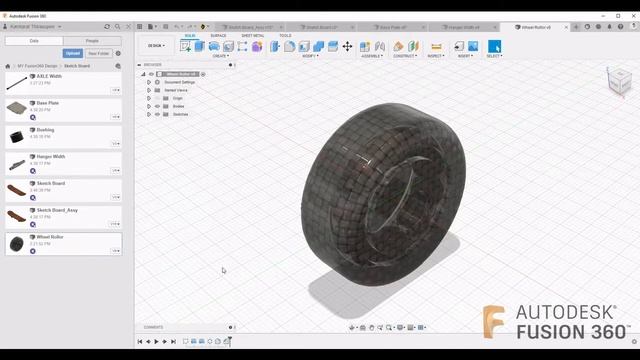This screenshot has height=360, width=640.
Task: Click the Home breadcrumb icon
Action: (8, 66)
